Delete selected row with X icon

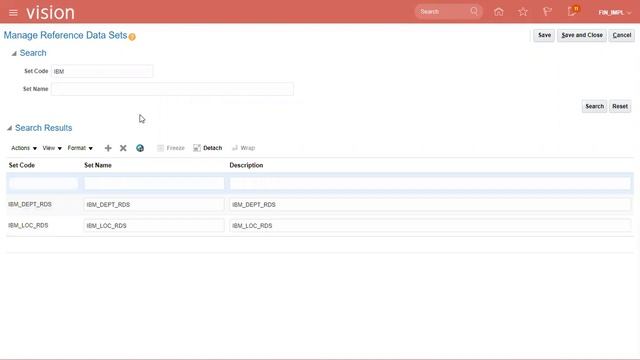pyautogui.click(x=123, y=148)
